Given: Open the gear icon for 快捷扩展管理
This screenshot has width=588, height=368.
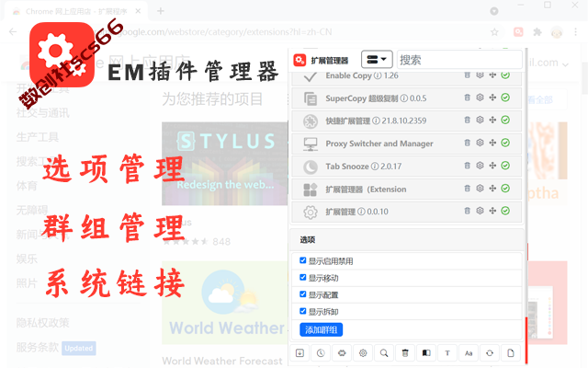Looking at the screenshot, I should click(480, 121).
